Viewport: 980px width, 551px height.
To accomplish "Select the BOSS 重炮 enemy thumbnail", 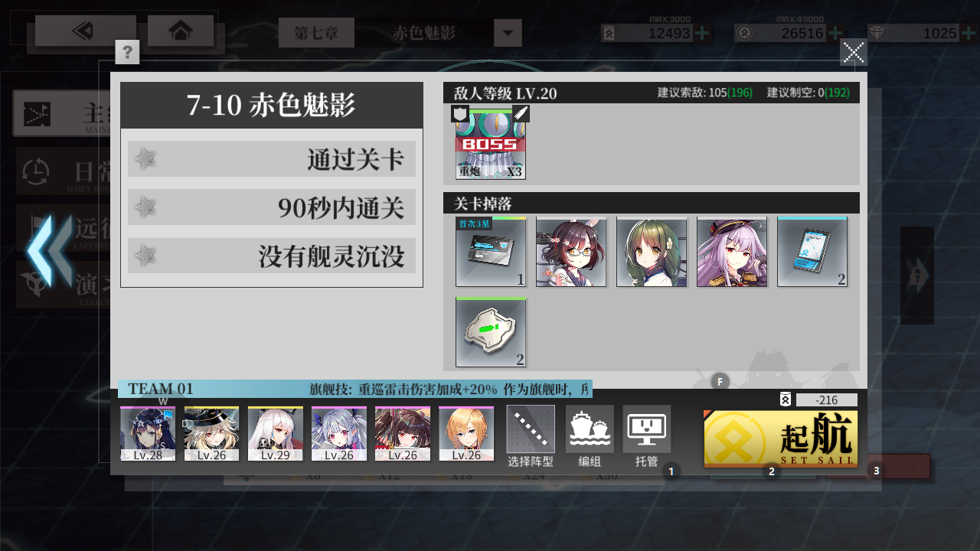I will pyautogui.click(x=491, y=144).
